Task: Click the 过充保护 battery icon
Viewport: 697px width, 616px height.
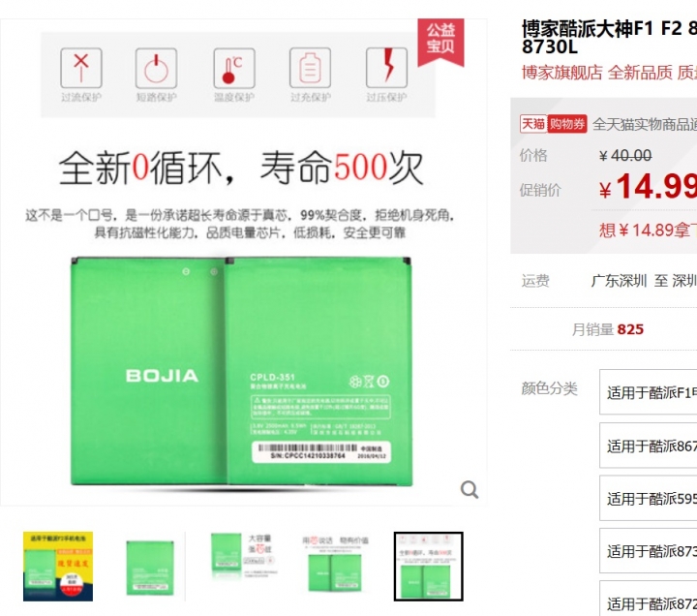Action: coord(311,68)
